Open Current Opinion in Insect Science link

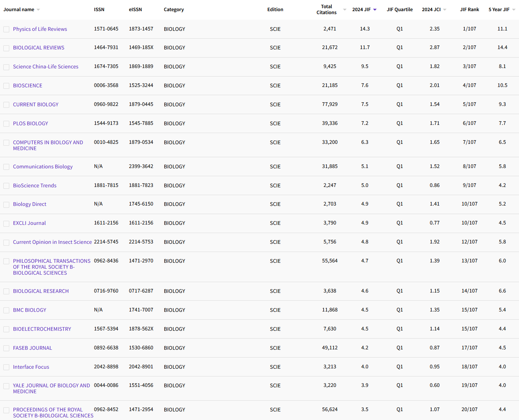[52, 242]
